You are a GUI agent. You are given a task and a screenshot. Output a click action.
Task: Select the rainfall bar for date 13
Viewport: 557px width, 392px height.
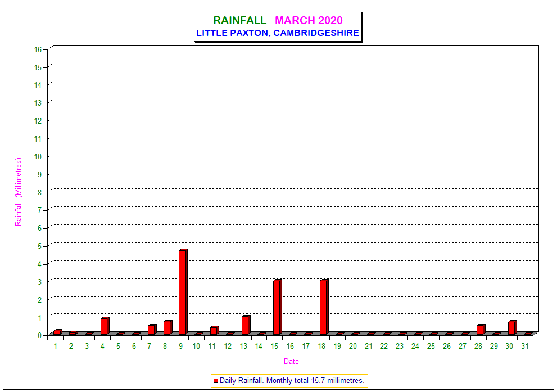tap(246, 325)
